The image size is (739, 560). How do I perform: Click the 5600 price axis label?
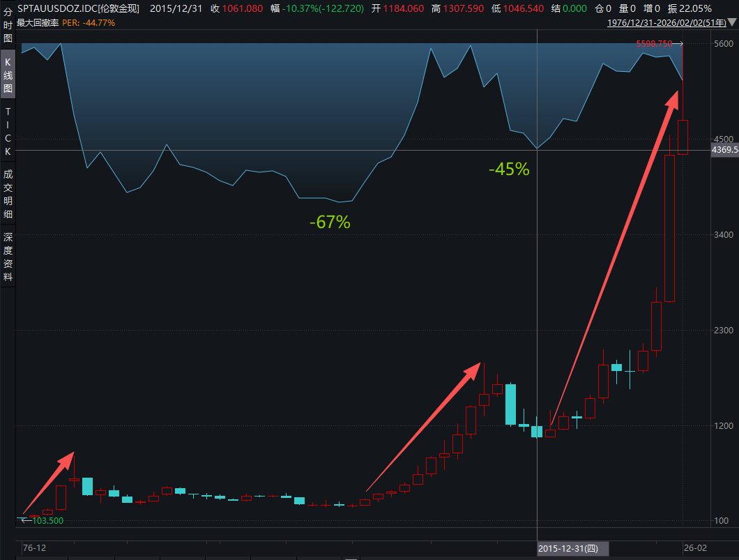coord(724,44)
